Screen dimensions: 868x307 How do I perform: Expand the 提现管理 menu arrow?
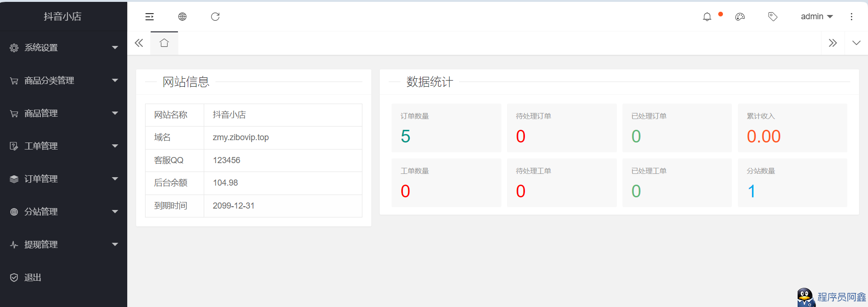[115, 245]
